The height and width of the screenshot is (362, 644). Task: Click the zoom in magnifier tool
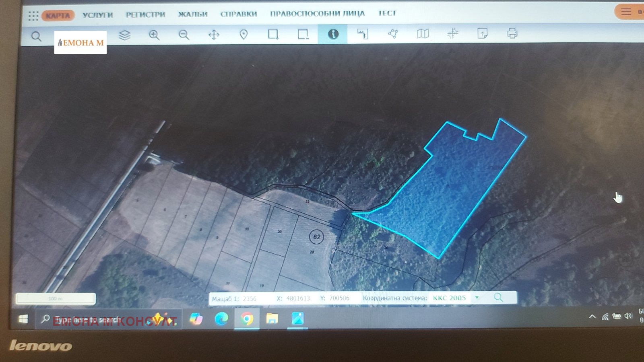[x=154, y=35]
